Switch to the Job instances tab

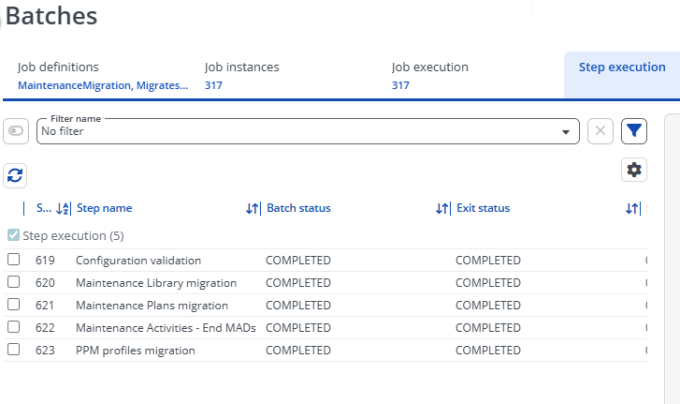tap(242, 76)
